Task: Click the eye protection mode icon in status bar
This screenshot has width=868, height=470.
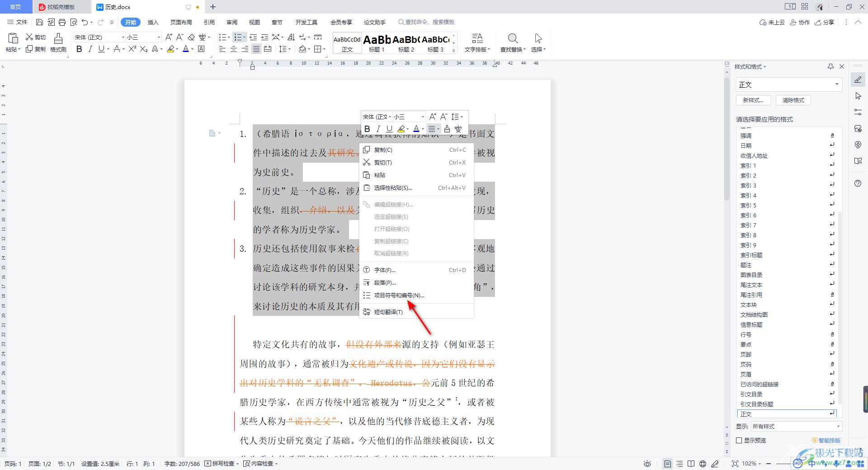Action: [x=647, y=464]
